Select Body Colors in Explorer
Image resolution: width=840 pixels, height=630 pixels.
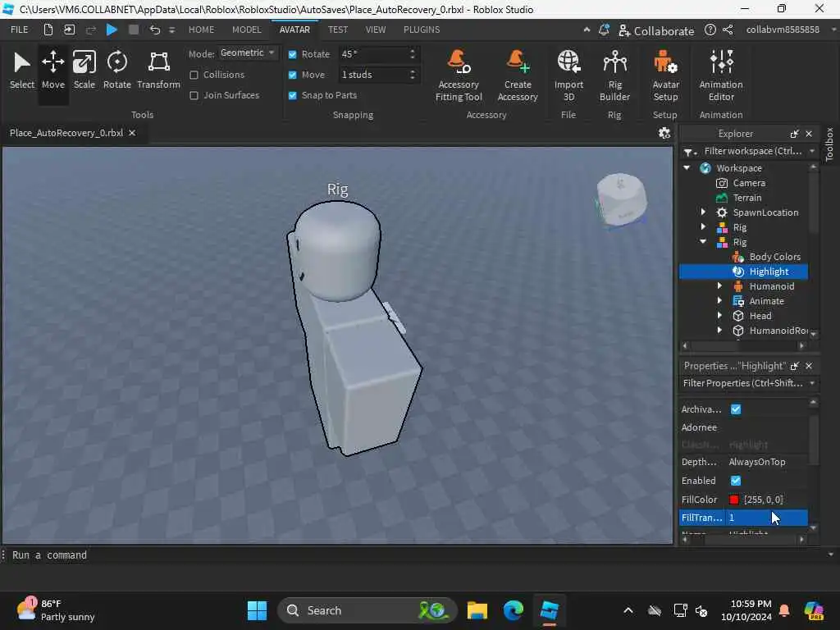click(x=774, y=257)
